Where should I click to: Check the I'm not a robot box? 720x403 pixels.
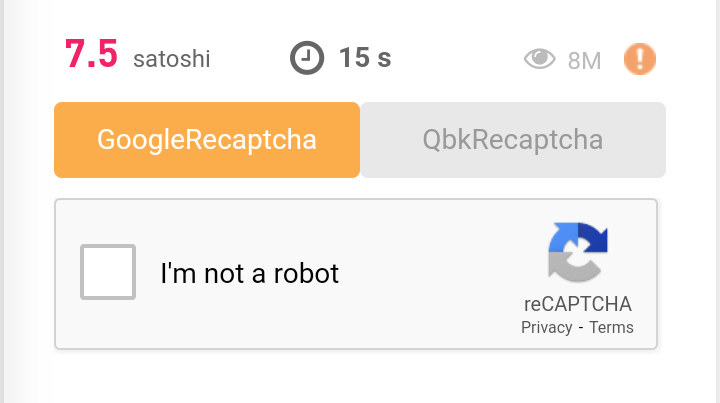coord(108,272)
